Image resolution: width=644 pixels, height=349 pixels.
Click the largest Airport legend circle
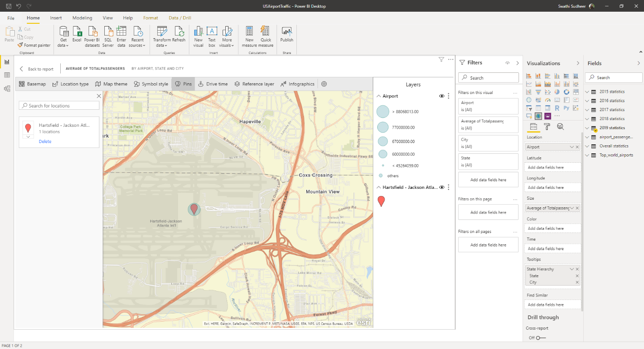pos(383,112)
